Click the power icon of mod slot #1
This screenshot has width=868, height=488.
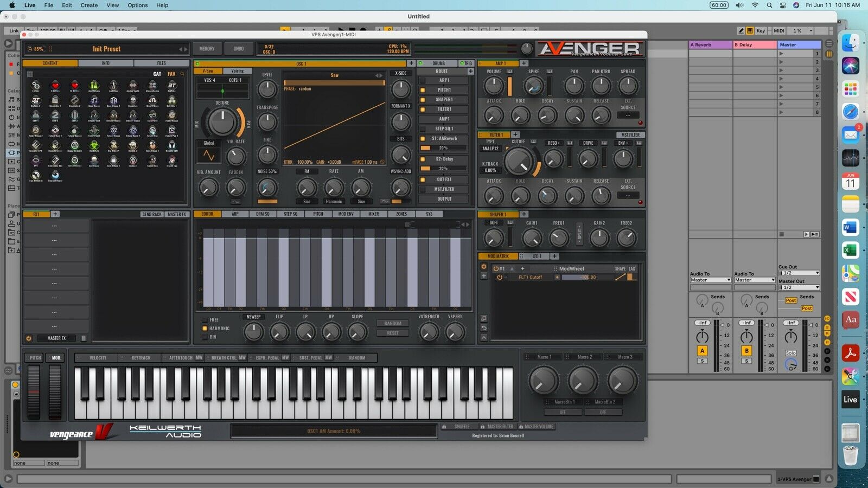click(496, 268)
